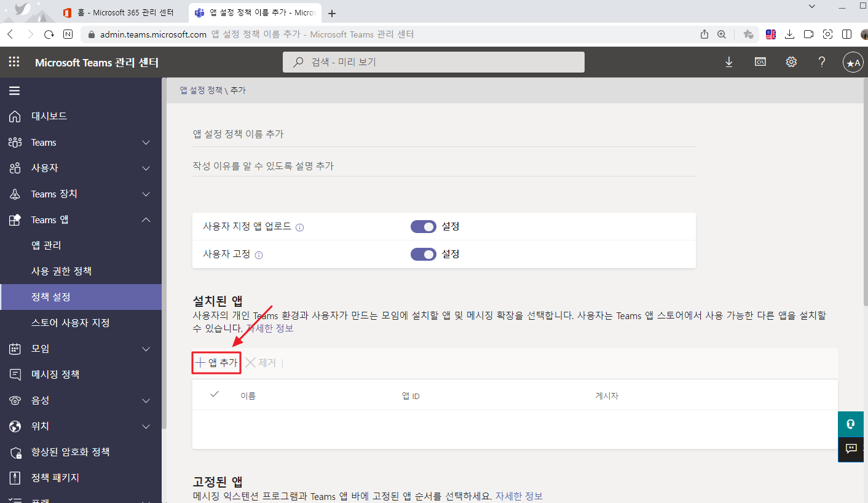Open 앱 관리 in sidebar
The height and width of the screenshot is (503, 868).
pos(46,245)
